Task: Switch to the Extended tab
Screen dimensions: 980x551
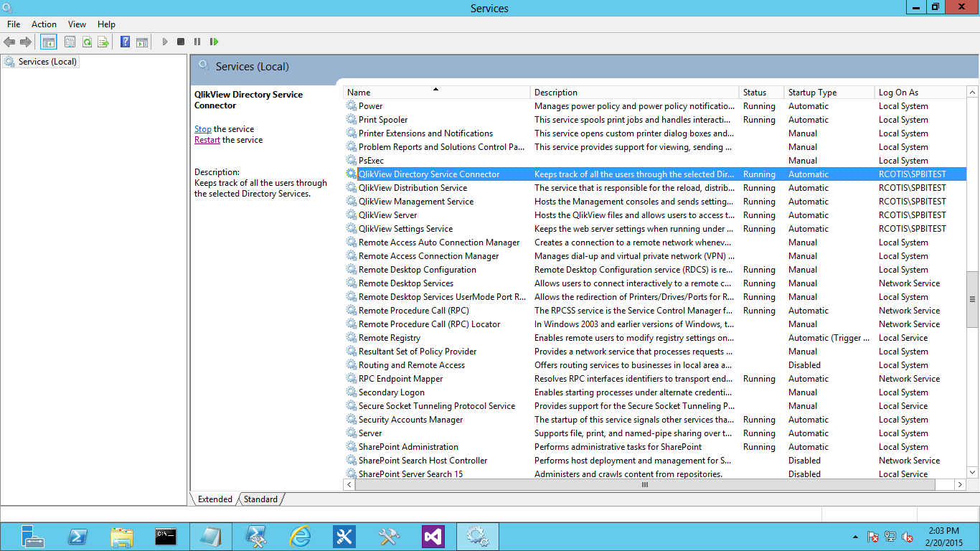Action: 215,499
